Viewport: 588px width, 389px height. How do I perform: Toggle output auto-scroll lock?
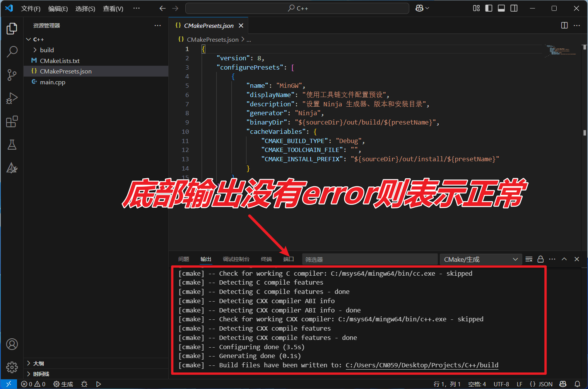click(540, 259)
